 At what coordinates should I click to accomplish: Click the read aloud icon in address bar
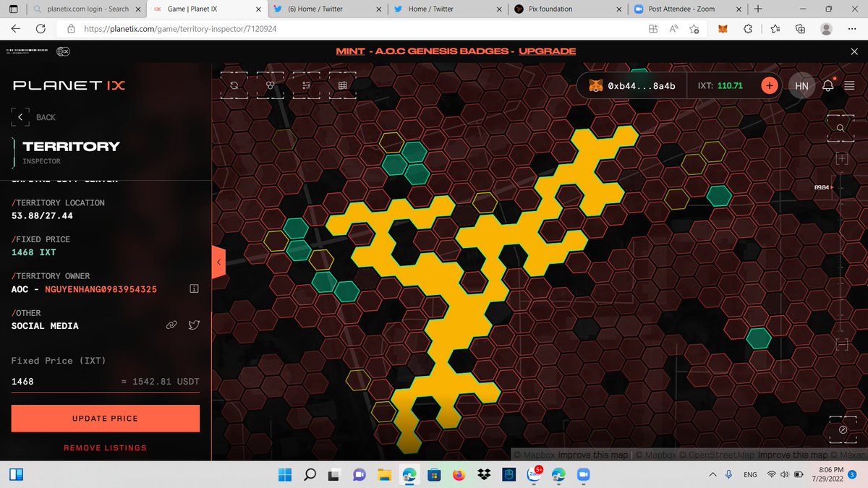[x=673, y=29]
